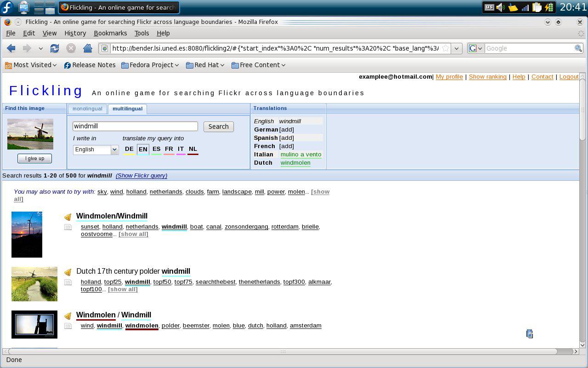588x368 pixels.
Task: Click the 'Find this image' target thumbnail
Action: 30,134
